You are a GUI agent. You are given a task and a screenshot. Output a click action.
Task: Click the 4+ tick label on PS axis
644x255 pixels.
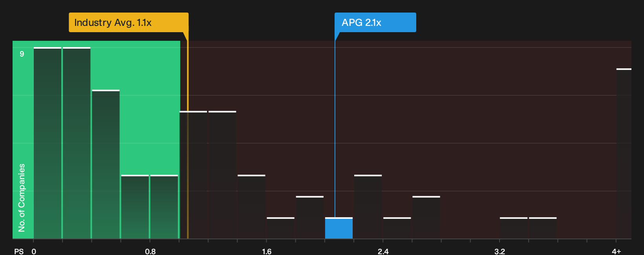pyautogui.click(x=616, y=251)
